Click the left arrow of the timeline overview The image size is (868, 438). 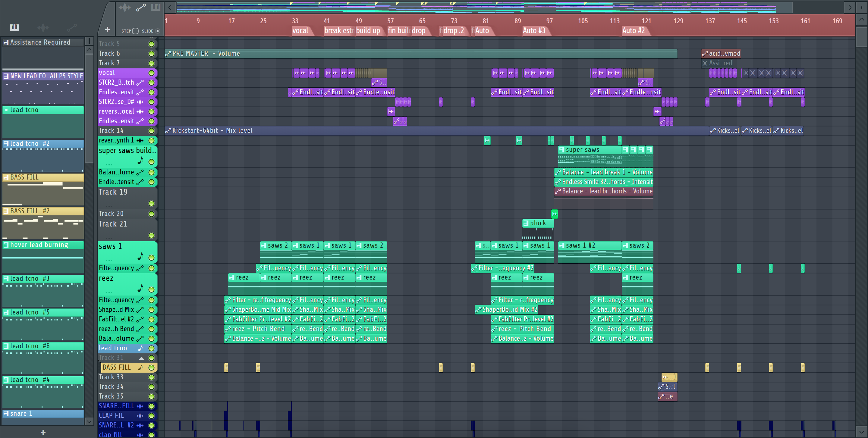(x=170, y=8)
